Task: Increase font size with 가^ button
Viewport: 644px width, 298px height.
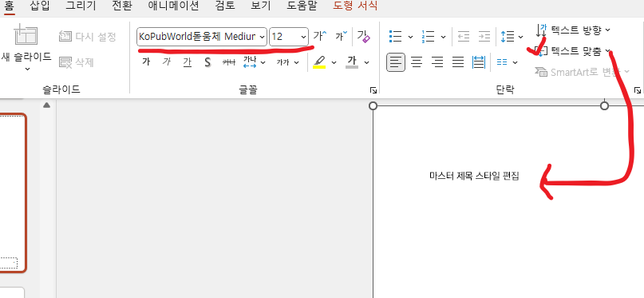Action: (320, 36)
